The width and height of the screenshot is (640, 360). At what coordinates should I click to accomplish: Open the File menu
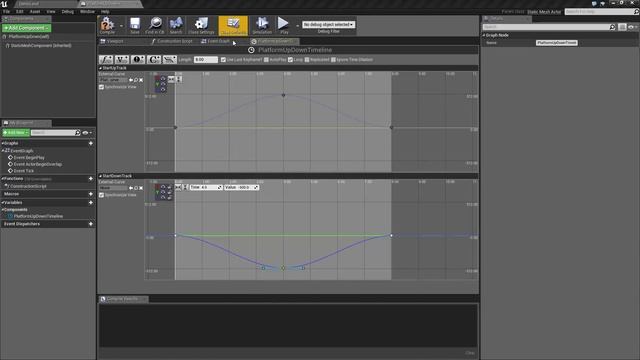click(x=7, y=12)
